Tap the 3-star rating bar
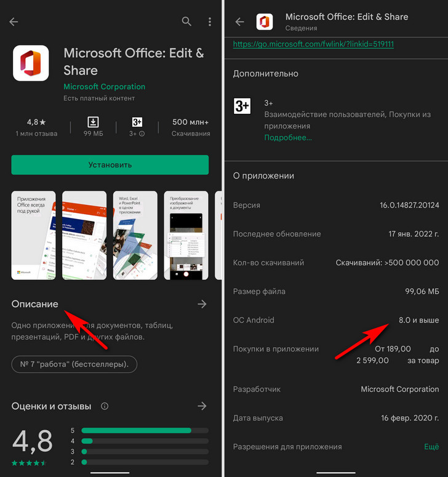Image resolution: width=448 pixels, height=477 pixels. 145,451
